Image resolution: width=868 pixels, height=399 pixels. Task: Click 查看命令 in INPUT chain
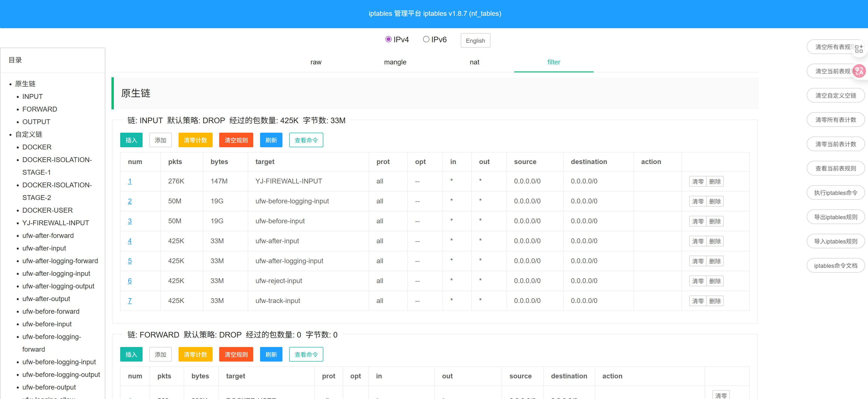click(x=306, y=140)
